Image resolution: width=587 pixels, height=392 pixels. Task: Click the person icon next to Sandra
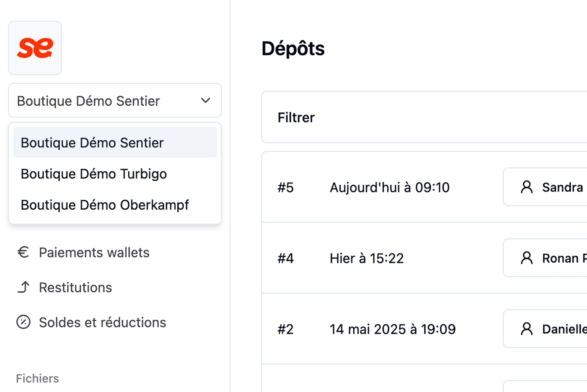(526, 187)
